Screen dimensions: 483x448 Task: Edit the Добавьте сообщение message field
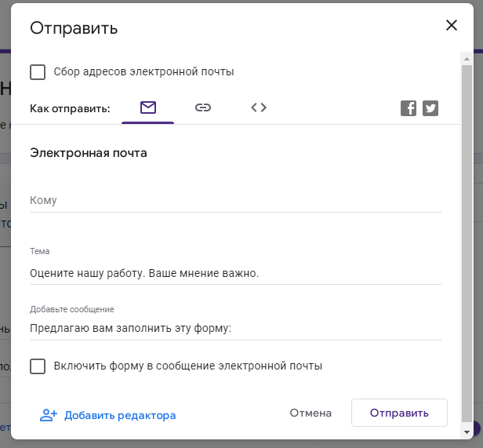click(236, 329)
